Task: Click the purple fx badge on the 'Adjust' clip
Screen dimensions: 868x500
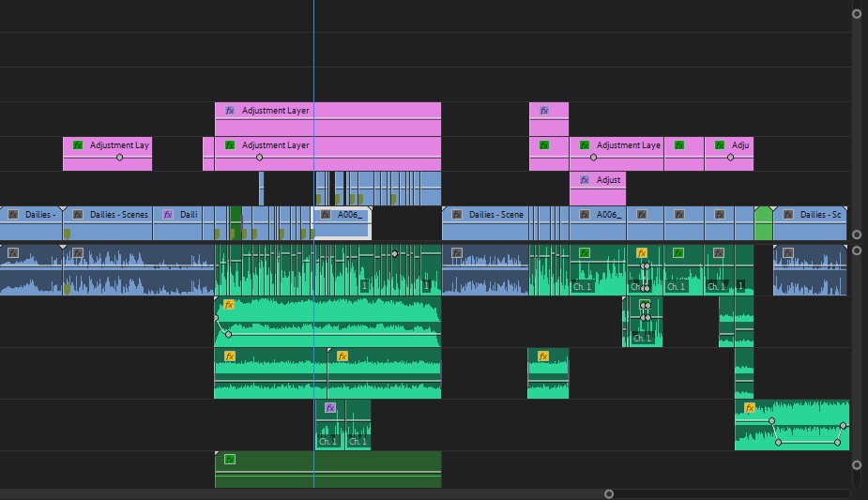Action: pyautogui.click(x=584, y=179)
